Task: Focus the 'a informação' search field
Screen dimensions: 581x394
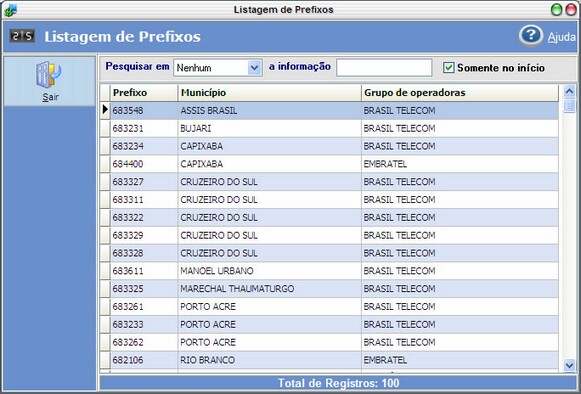Action: pyautogui.click(x=384, y=68)
